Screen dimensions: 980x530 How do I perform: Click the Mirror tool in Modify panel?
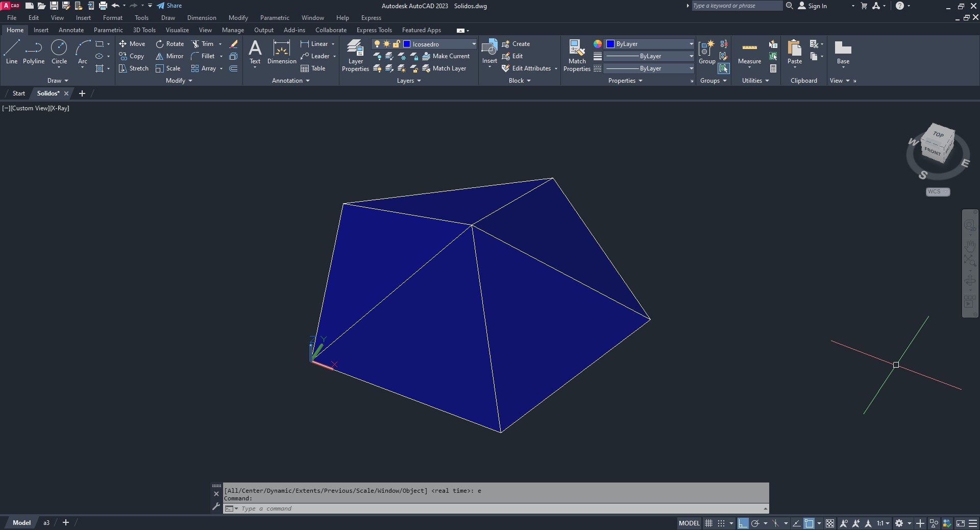(x=169, y=56)
